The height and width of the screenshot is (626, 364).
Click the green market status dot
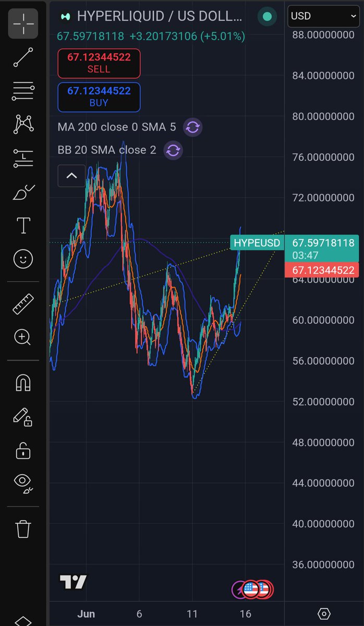tap(268, 17)
